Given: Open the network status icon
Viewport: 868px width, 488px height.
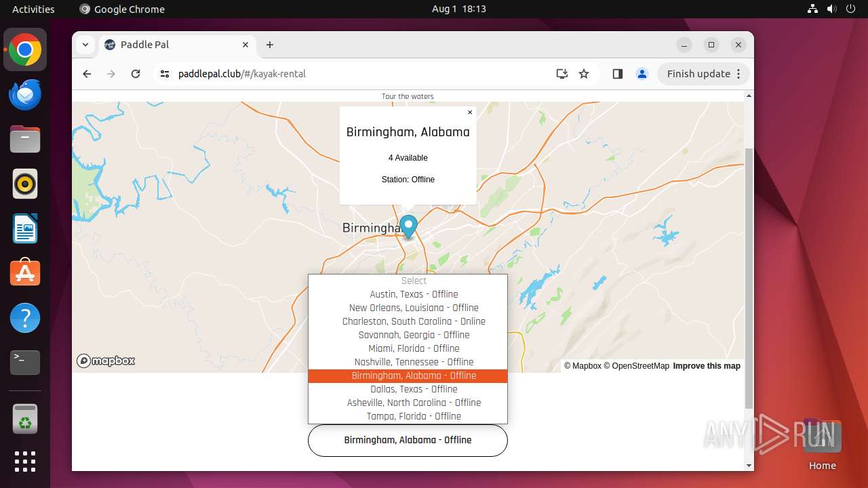Looking at the screenshot, I should pos(813,9).
